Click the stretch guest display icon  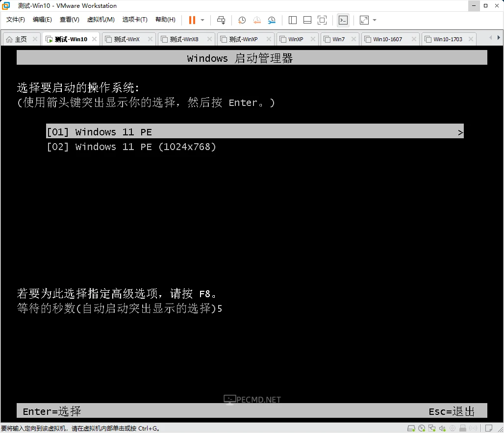coord(364,20)
